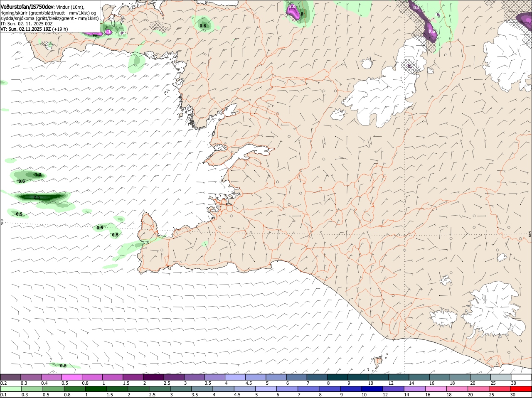Viewport: 532px width, 398px height.
Task: Click the 'IT: Sun. 02. 11. 2025 00Z' line
Action: [26, 24]
